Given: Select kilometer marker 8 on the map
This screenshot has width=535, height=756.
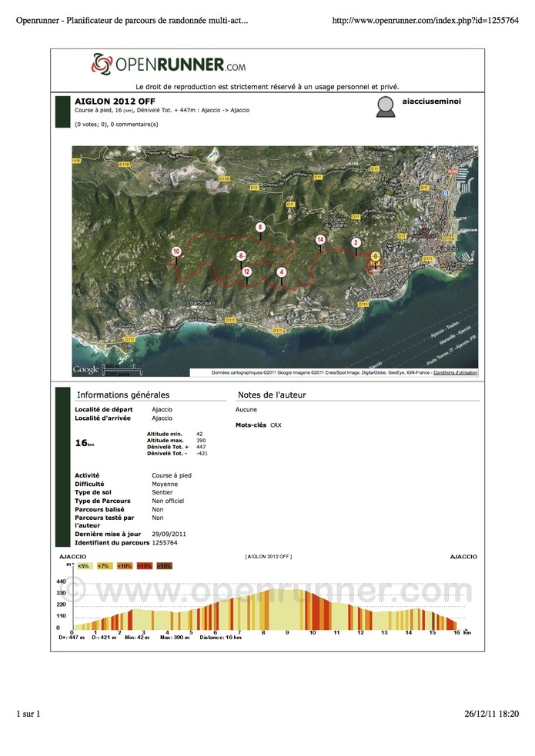Looking at the screenshot, I should pos(260,227).
